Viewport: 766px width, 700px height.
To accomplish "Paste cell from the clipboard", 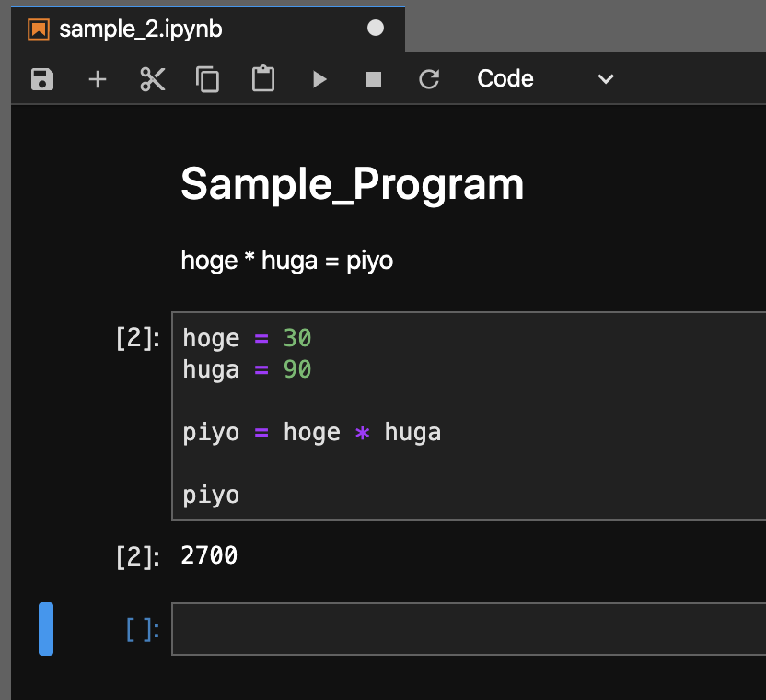I will (263, 79).
